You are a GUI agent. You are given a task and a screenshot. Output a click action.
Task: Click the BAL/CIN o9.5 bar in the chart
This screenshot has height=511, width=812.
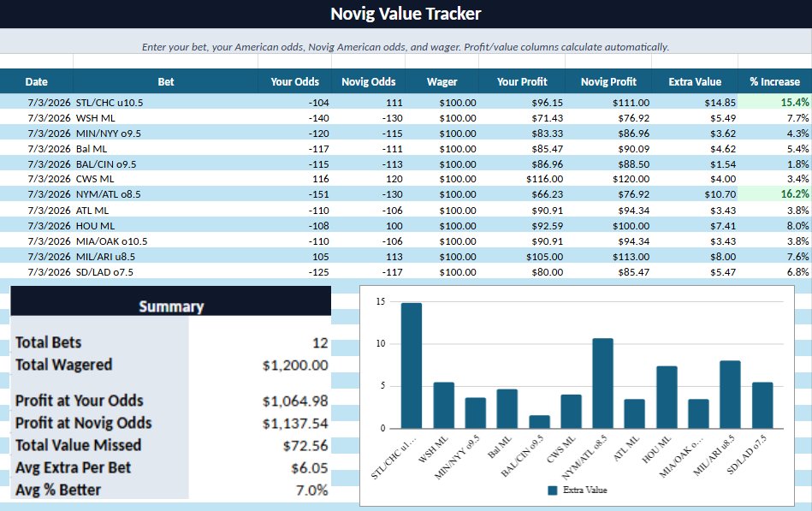(x=539, y=422)
